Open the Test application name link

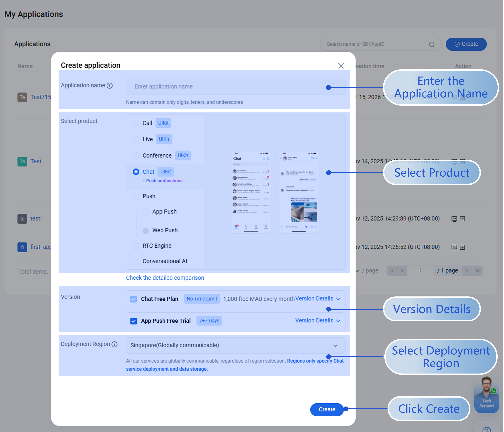coord(36,161)
